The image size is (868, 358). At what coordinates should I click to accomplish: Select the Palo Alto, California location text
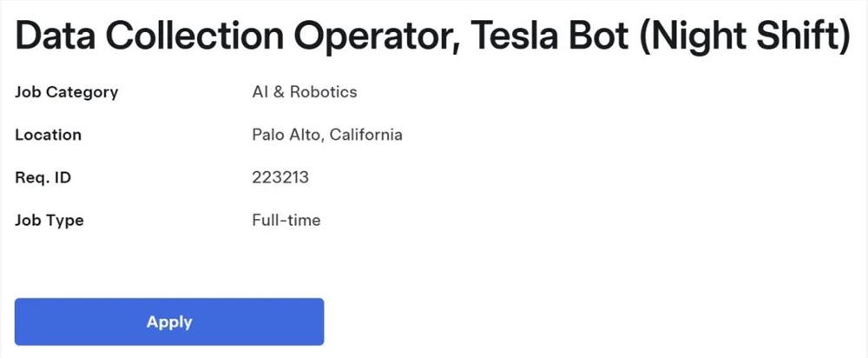click(x=326, y=135)
